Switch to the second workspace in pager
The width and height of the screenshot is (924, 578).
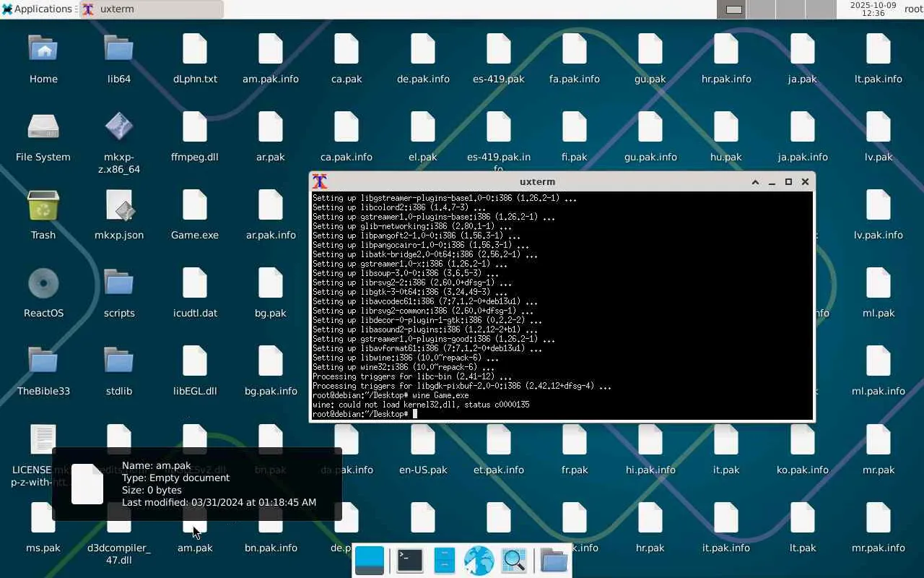[761, 9]
